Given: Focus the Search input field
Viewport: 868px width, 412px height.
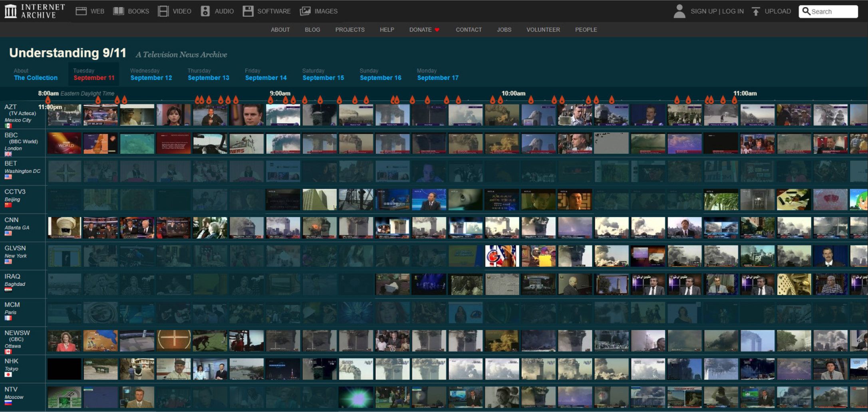Looking at the screenshot, I should point(828,12).
